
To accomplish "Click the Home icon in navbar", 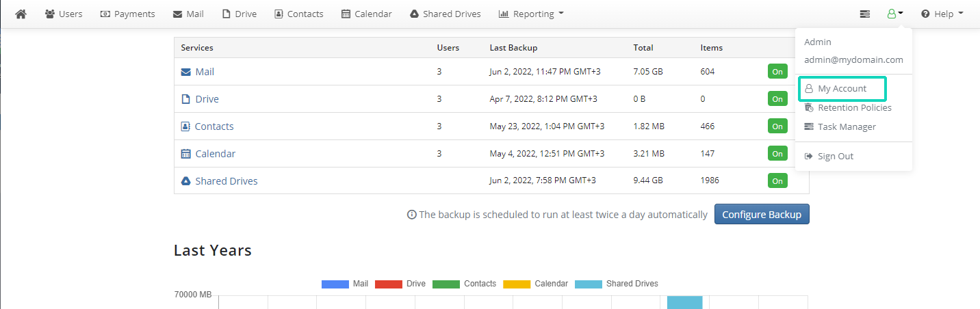I will coord(21,14).
